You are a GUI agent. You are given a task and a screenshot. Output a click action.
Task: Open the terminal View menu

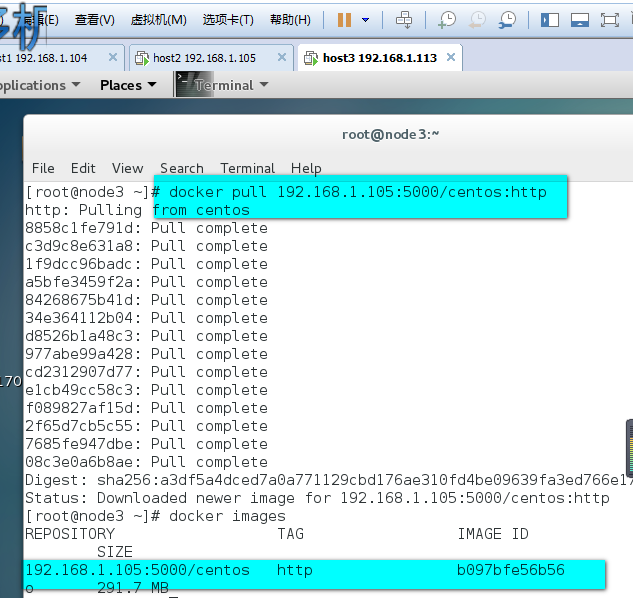pyautogui.click(x=128, y=168)
